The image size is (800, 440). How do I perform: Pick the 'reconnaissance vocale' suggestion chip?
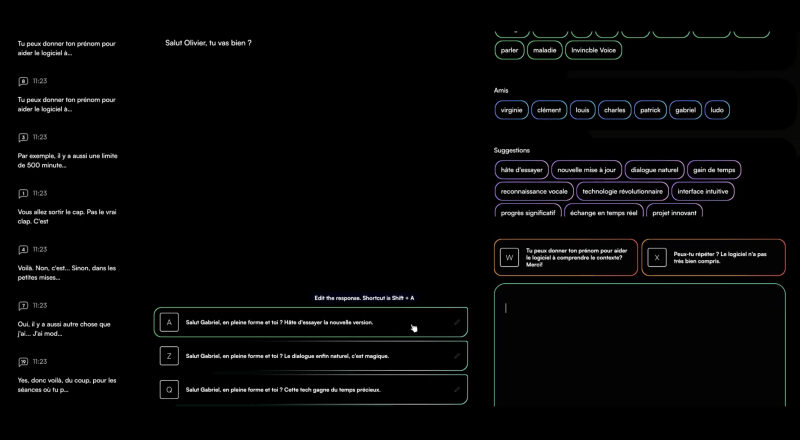pos(534,191)
